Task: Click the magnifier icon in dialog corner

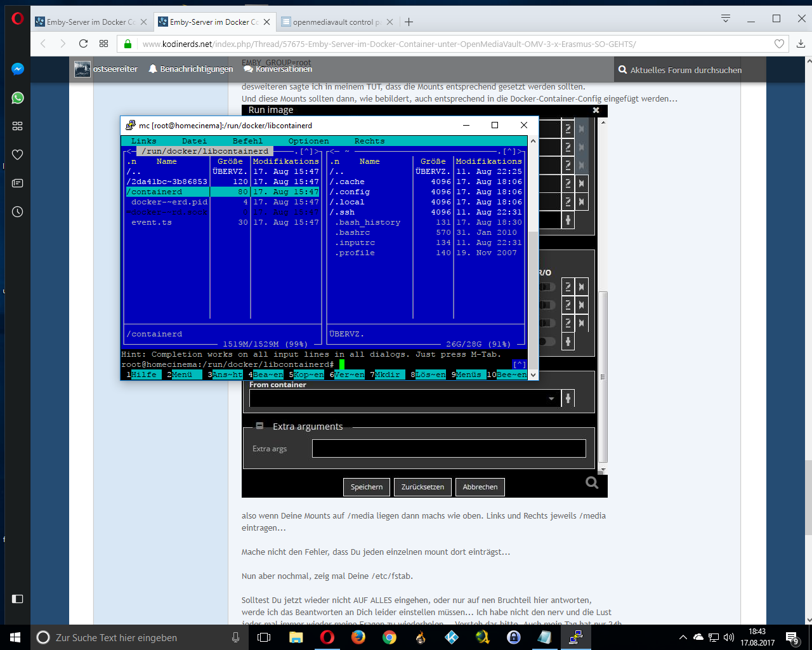Action: [x=592, y=483]
